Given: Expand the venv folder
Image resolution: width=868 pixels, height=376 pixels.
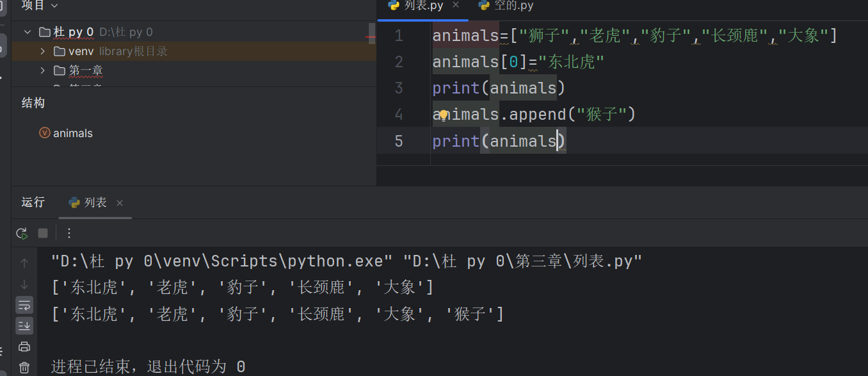Looking at the screenshot, I should (x=43, y=51).
